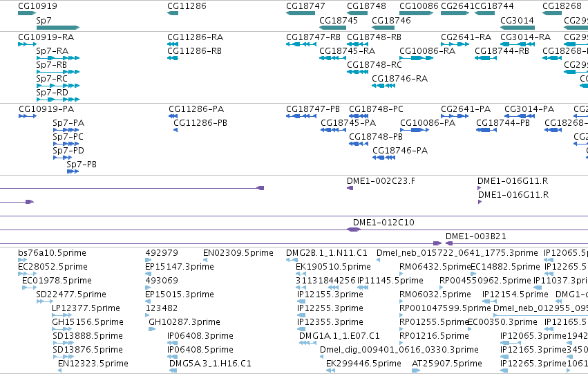Select EST bs76a10.5prime

(52, 253)
